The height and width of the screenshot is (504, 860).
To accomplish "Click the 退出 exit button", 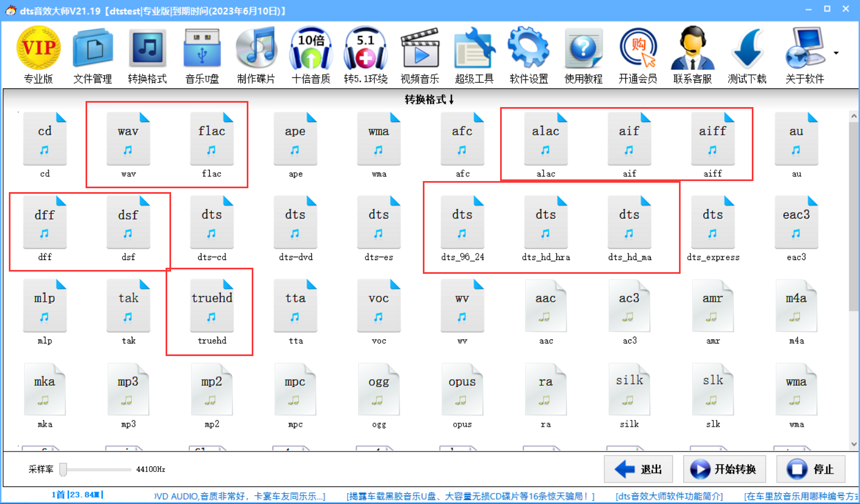I will click(639, 469).
